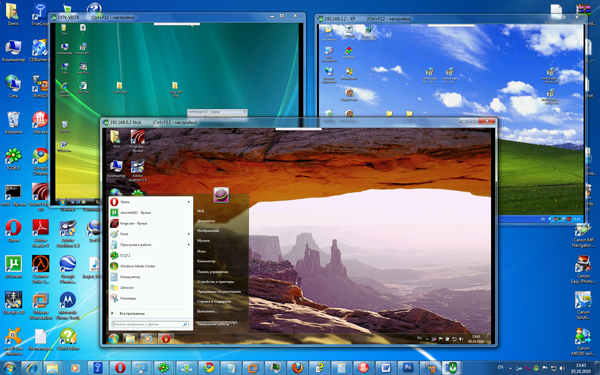Open Windows Media Center in Nick's Start menu

pyautogui.click(x=149, y=266)
